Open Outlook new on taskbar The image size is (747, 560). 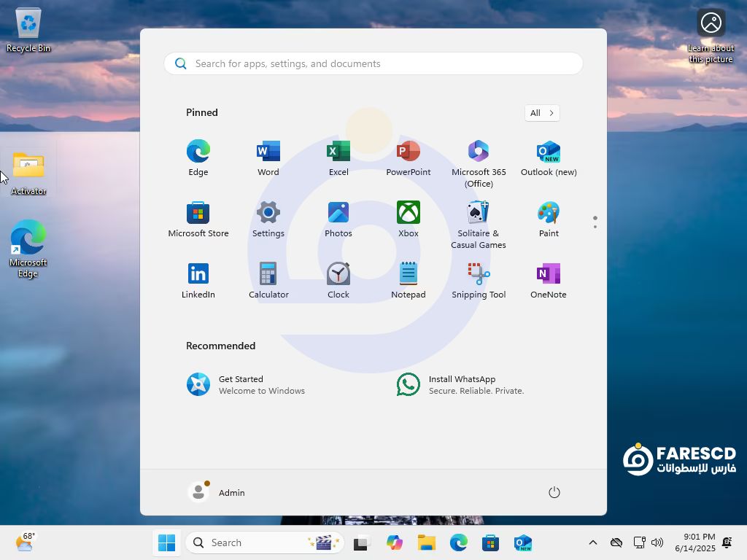(x=522, y=542)
